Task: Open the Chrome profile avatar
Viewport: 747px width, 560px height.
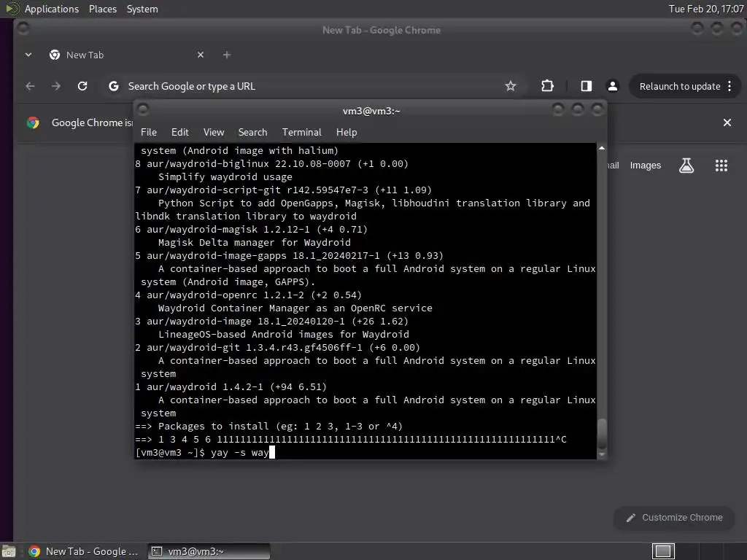Action: click(613, 86)
